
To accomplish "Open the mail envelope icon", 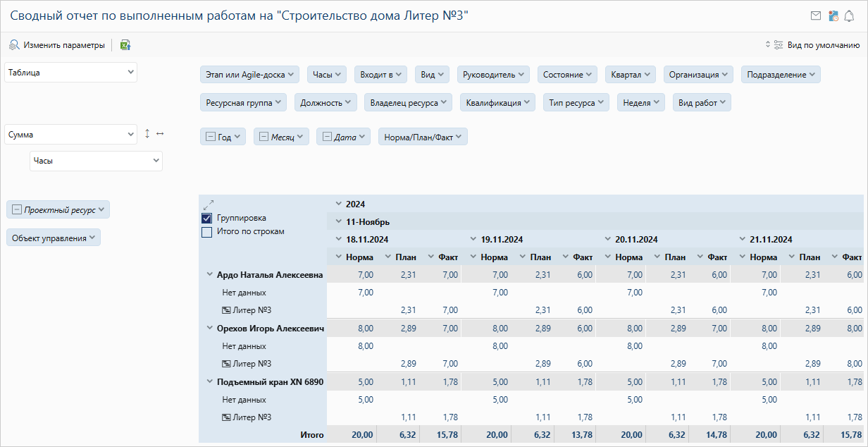I will point(816,16).
